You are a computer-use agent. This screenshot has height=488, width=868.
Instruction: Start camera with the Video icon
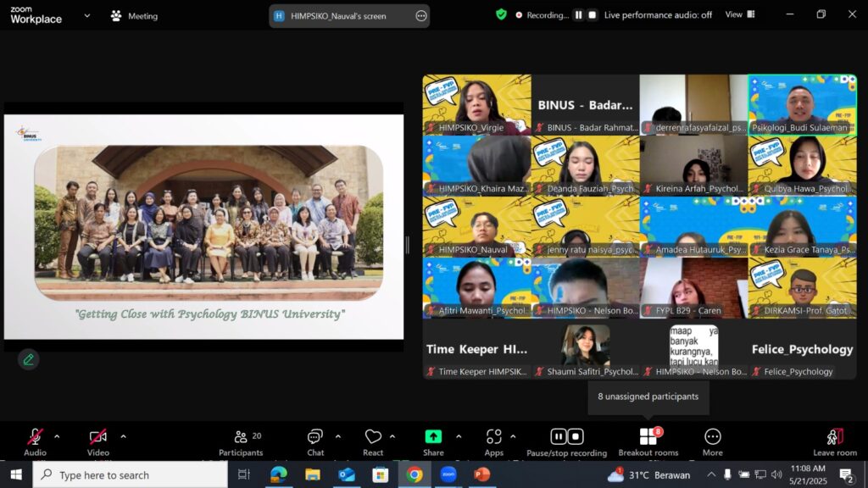coord(98,436)
